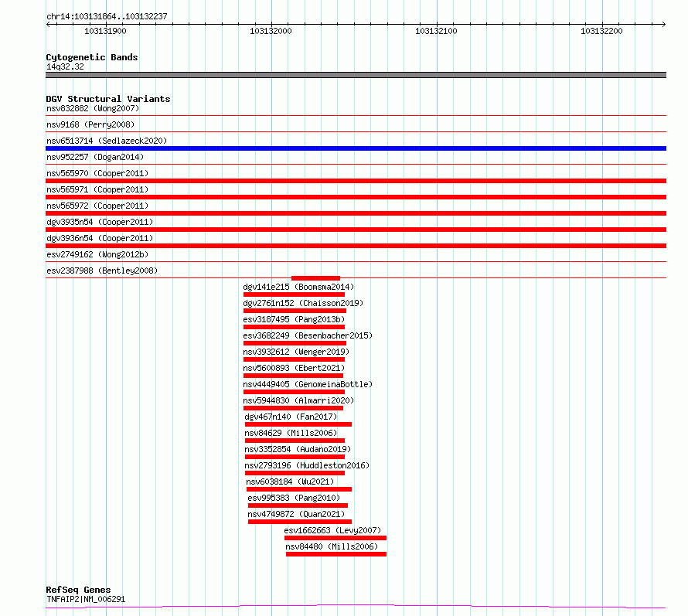Image resolution: width=688 pixels, height=616 pixels.
Task: Select dgv2761n152 (Chaisson2019) variant
Action: [303, 303]
